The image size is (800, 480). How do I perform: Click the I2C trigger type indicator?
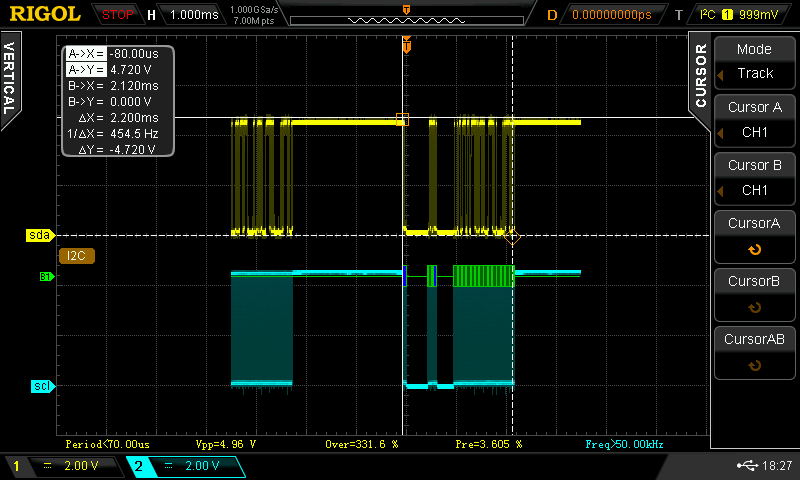[x=707, y=14]
